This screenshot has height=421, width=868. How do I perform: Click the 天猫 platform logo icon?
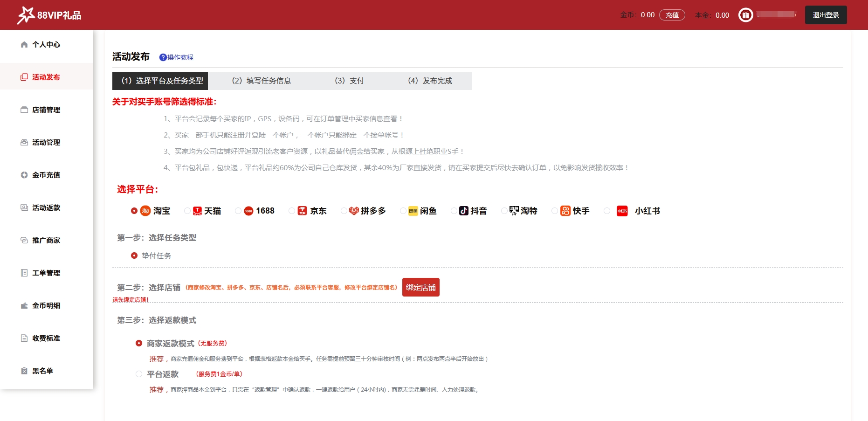point(197,211)
